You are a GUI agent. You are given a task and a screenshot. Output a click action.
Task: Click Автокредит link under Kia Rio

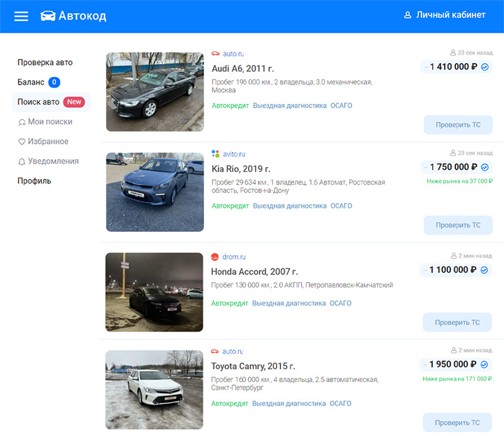(230, 206)
